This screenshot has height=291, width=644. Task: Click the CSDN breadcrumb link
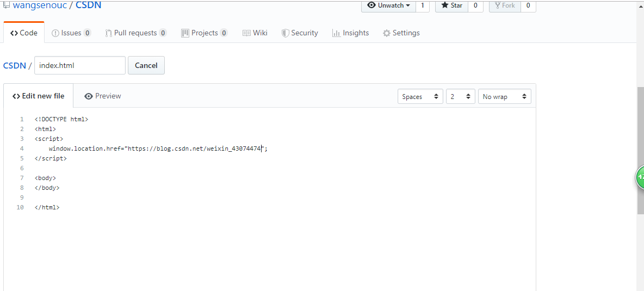(x=14, y=65)
